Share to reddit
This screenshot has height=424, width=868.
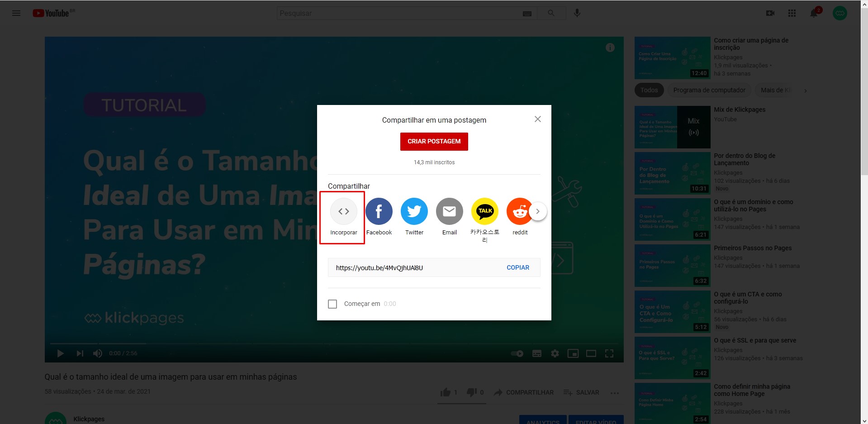click(520, 218)
